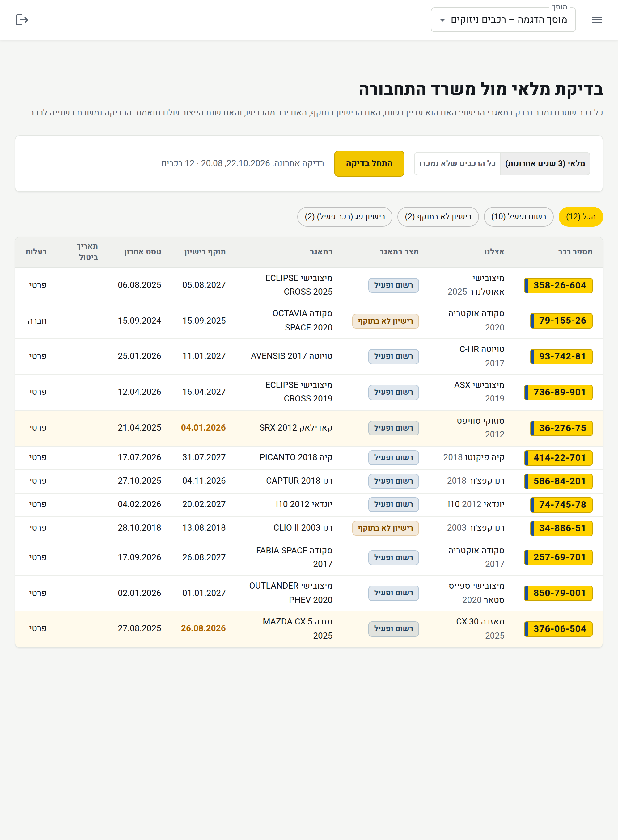Click the טסט אחרון column header

(142, 252)
